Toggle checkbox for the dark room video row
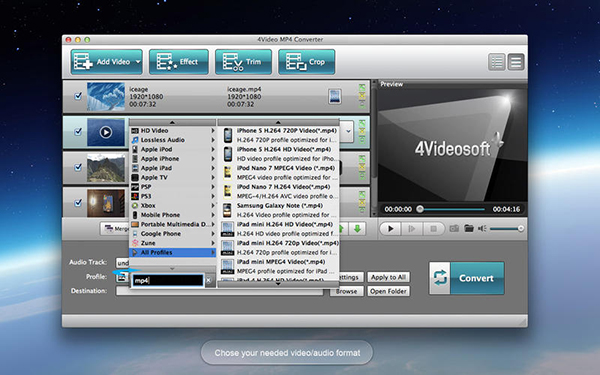Viewport: 600px width, 375px height. tap(78, 203)
